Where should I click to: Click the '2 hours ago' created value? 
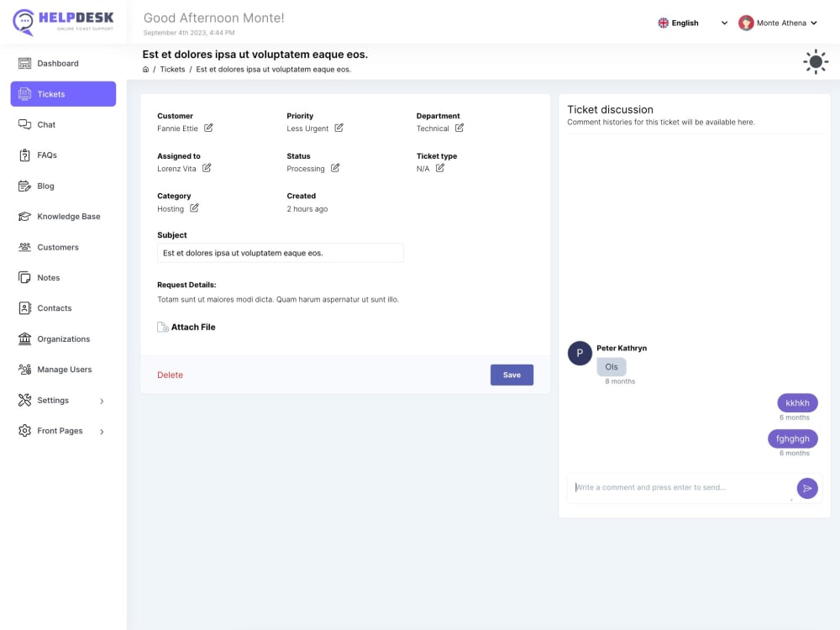click(x=307, y=209)
